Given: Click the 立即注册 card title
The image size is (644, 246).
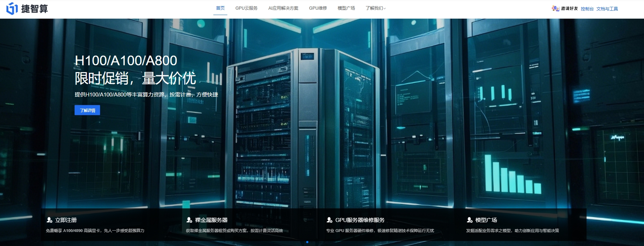Looking at the screenshot, I should (x=66, y=220).
